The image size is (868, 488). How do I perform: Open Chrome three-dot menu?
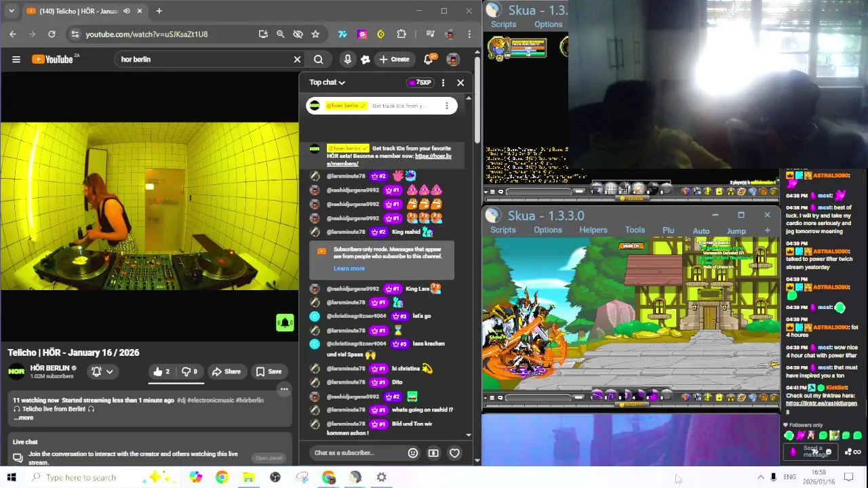coord(469,34)
